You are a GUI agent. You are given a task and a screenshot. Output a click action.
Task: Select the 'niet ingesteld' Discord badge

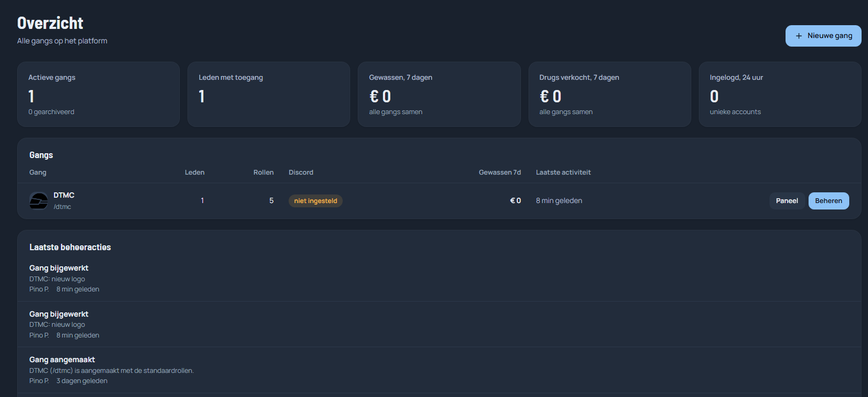click(x=315, y=201)
